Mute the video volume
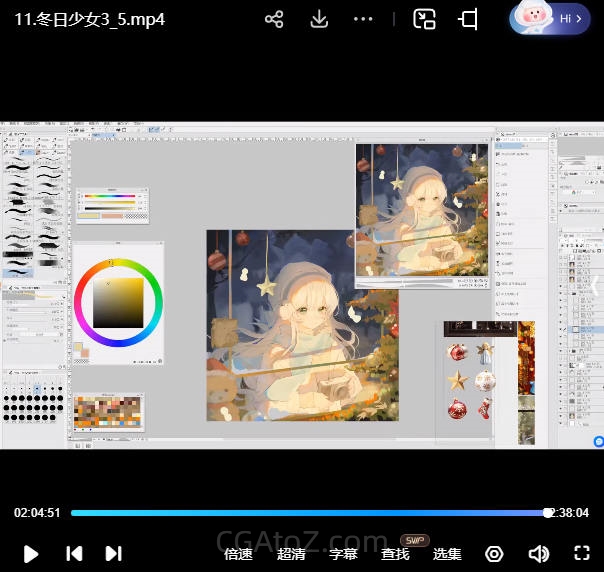This screenshot has height=572, width=604. [538, 553]
